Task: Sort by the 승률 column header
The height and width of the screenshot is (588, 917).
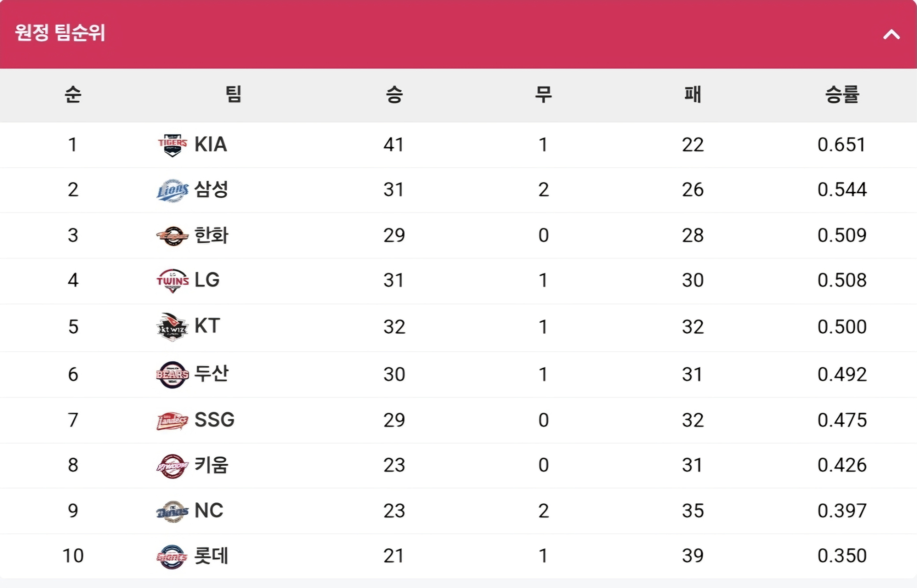Action: pyautogui.click(x=842, y=94)
